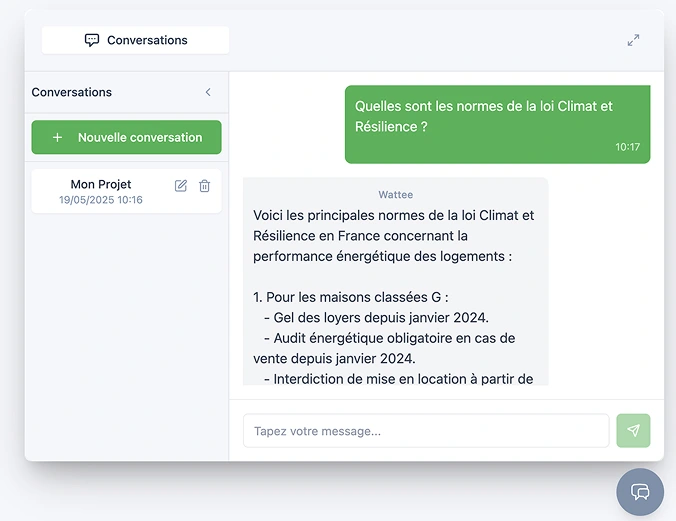Click the Wattee sender name label

pyautogui.click(x=396, y=195)
